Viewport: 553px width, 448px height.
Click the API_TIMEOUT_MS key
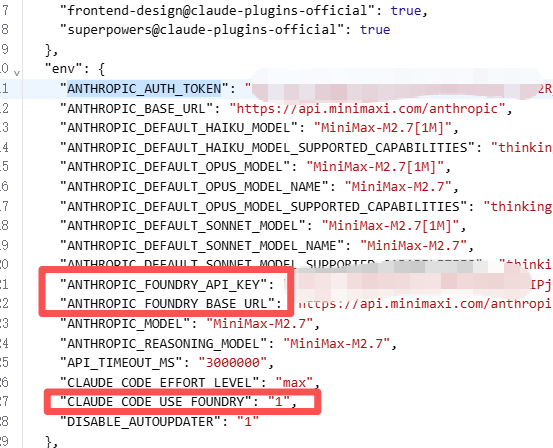click(121, 363)
